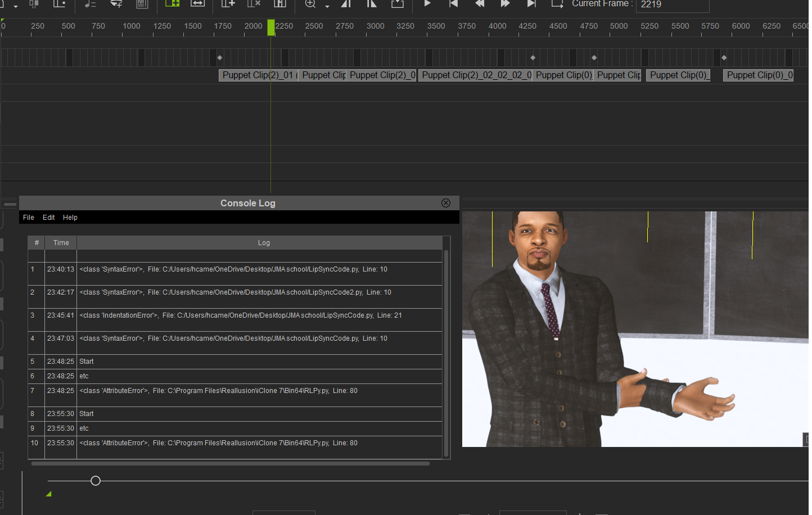This screenshot has height=515, width=812.
Task: Click the green playhead marker on ruler
Action: coord(271,27)
